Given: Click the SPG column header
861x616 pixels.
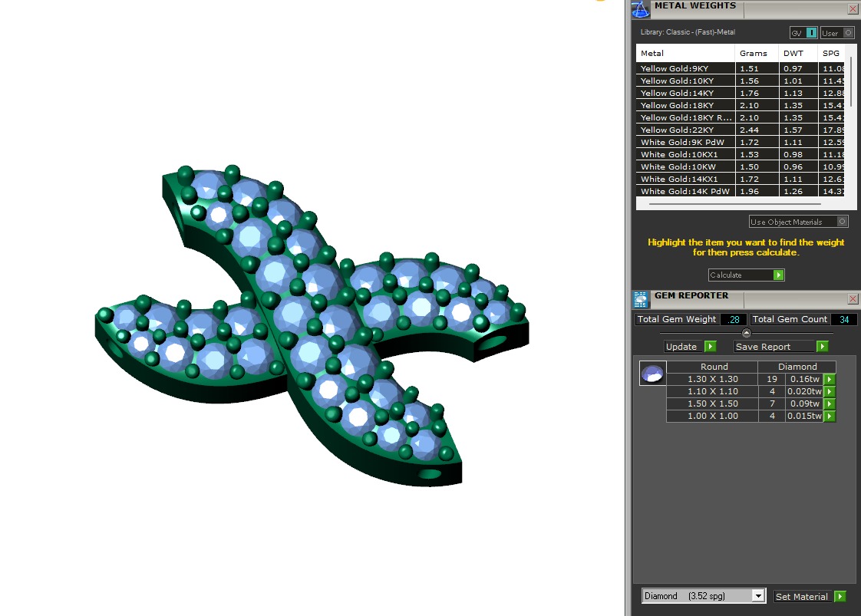Looking at the screenshot, I should coord(831,53).
